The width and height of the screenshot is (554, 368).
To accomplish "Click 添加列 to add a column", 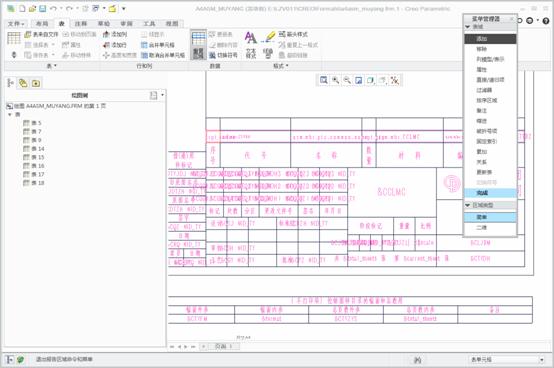I will point(115,34).
